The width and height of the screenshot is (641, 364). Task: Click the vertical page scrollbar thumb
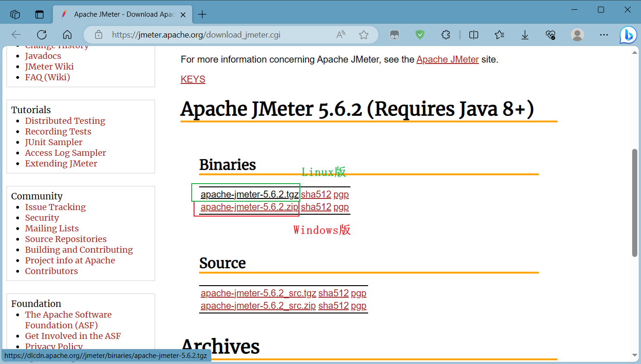coord(635,203)
